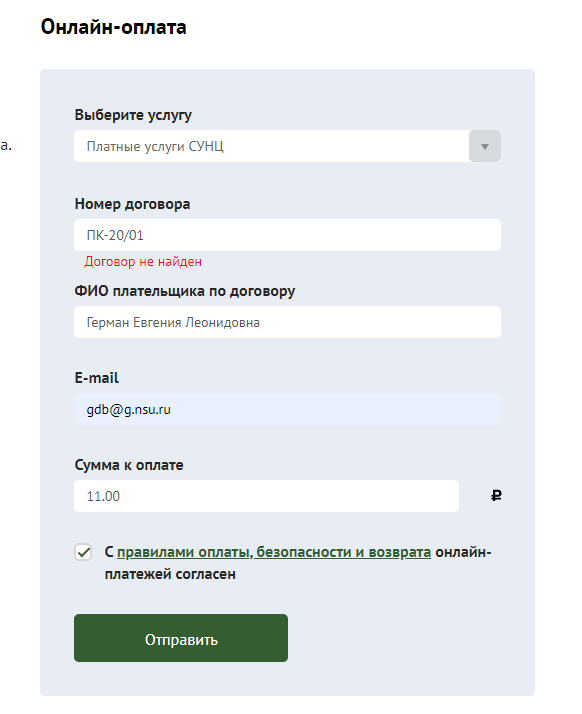The image size is (582, 714).
Task: Click the 'Онлайн-оплата' page heading
Action: pyautogui.click(x=113, y=27)
